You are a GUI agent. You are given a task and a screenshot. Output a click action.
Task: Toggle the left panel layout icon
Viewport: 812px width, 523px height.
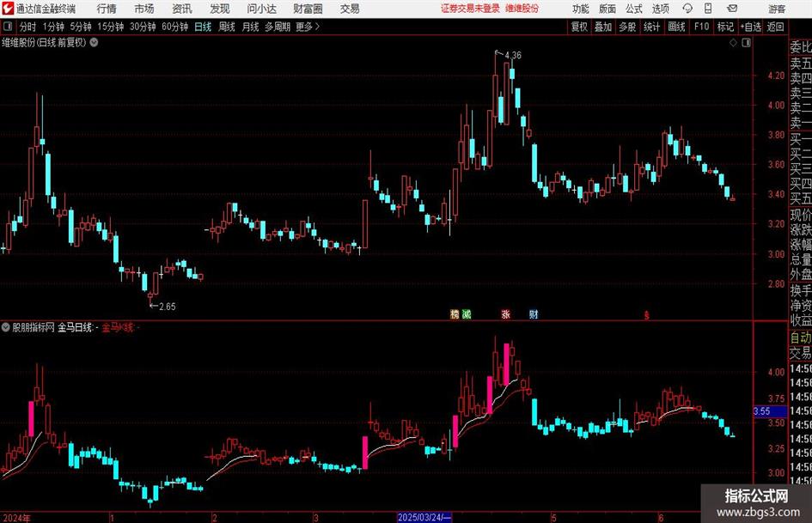[x=8, y=27]
